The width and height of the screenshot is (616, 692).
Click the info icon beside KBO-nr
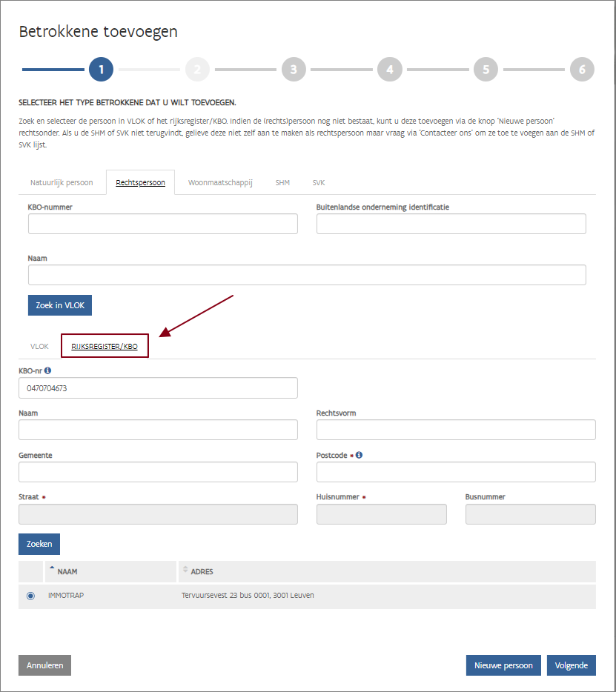pos(48,370)
